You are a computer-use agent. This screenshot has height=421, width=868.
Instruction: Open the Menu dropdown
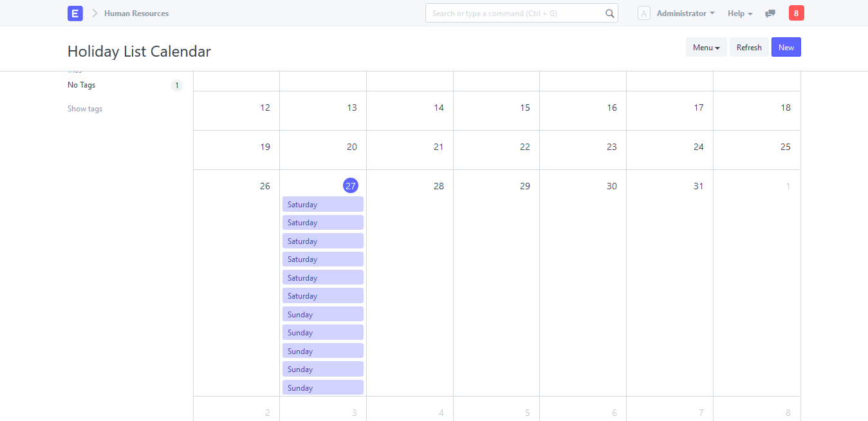705,47
